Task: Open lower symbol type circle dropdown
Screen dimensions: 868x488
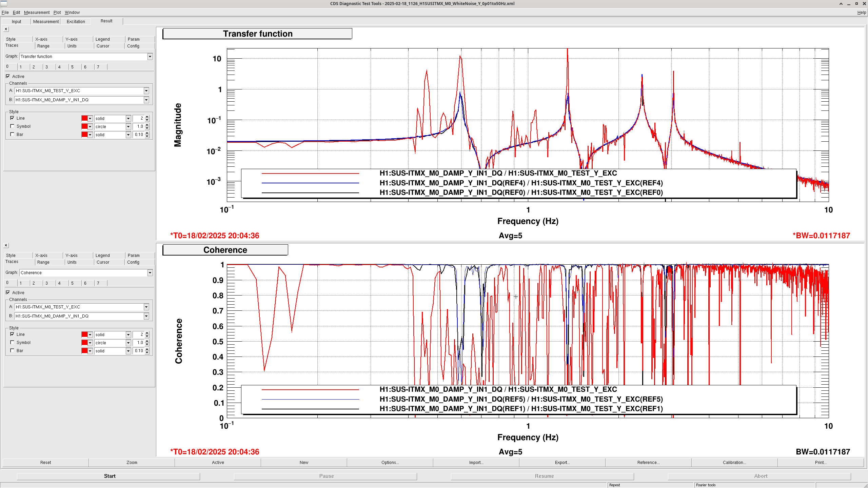Action: pos(128,343)
